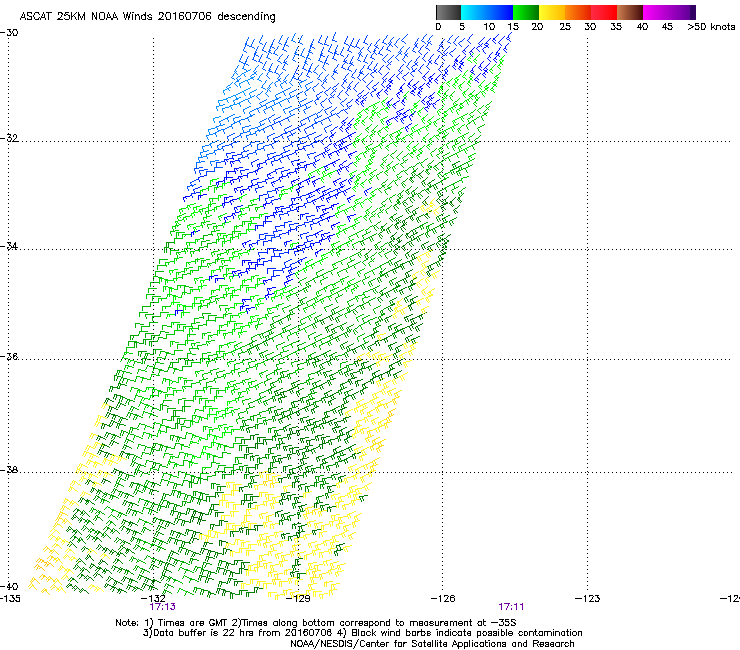
Task: Click the -123 longitude axis label
Action: pos(588,599)
